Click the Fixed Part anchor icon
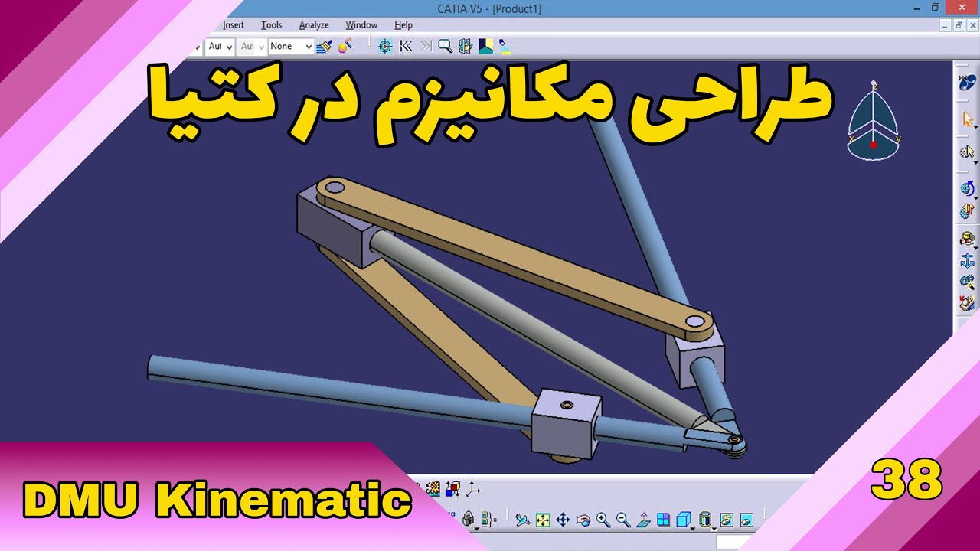Image resolution: width=980 pixels, height=551 pixels. (967, 260)
